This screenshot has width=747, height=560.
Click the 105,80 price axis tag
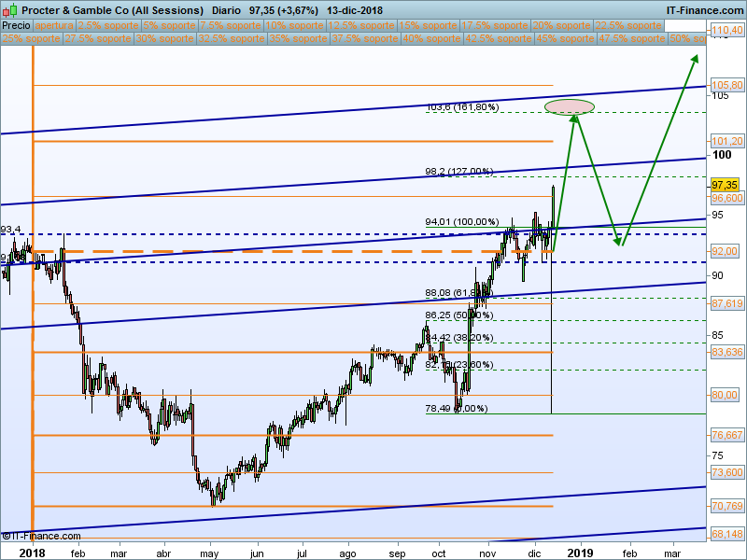point(726,85)
